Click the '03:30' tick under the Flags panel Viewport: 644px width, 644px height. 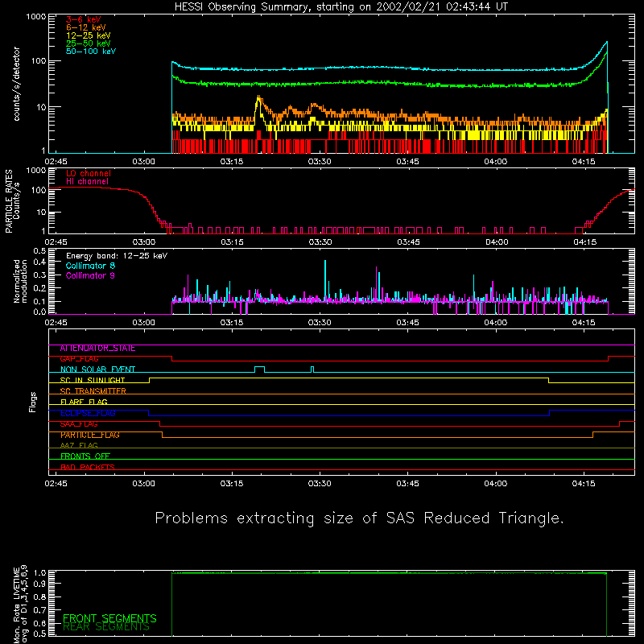(320, 484)
